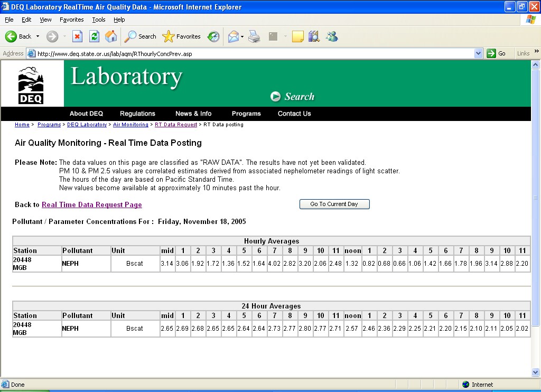The image size is (541, 392).
Task: Expand the address bar URL dropdown
Action: pos(478,53)
